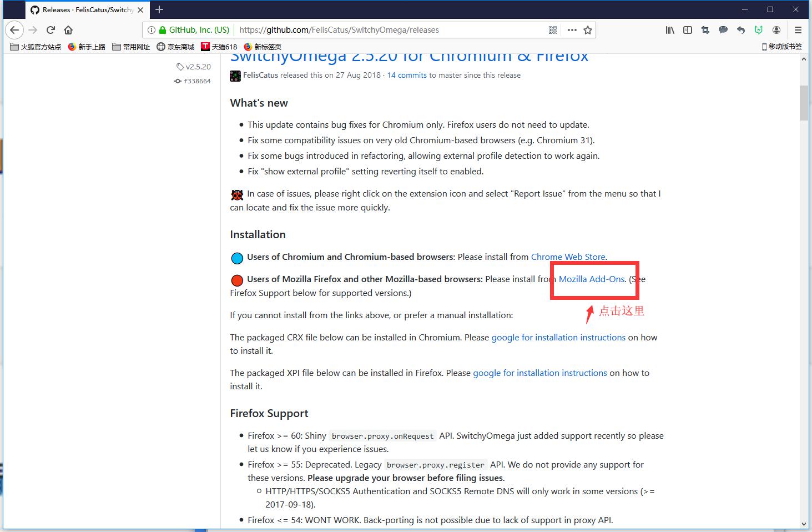This screenshot has width=812, height=532.
Task: Start the screenshot crop tool
Action: tap(705, 30)
